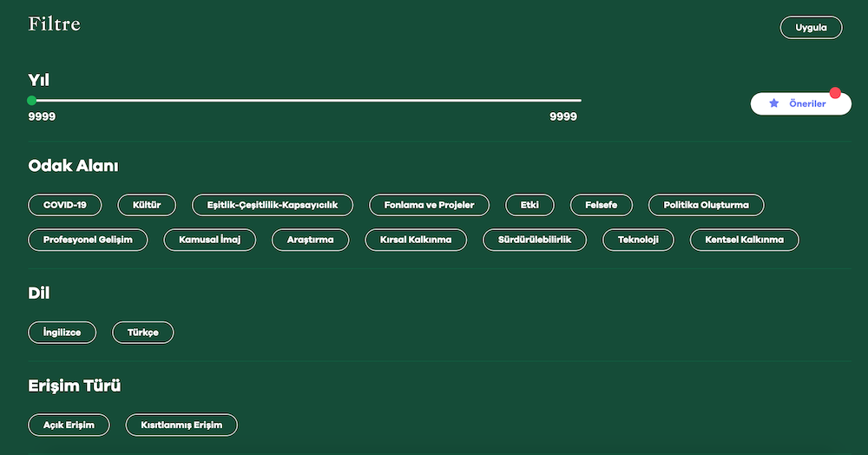
Task: Select the Kültür focus area tag
Action: coord(147,205)
